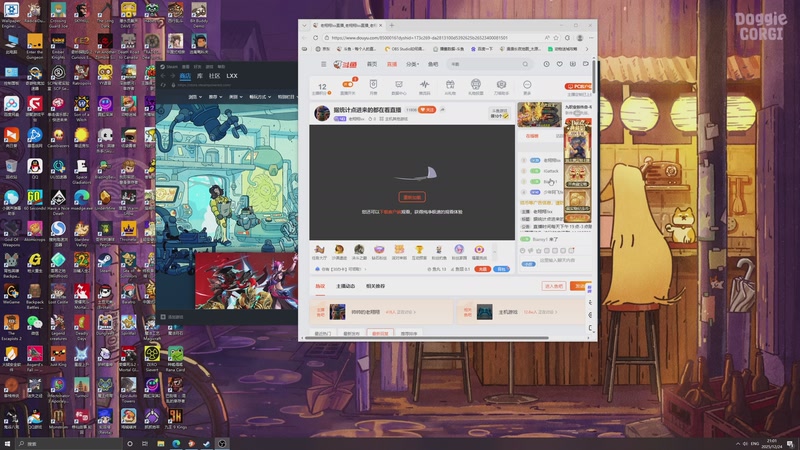Expand the bookmarks bar overflow chevron
The height and width of the screenshot is (450, 800).
pos(587,49)
